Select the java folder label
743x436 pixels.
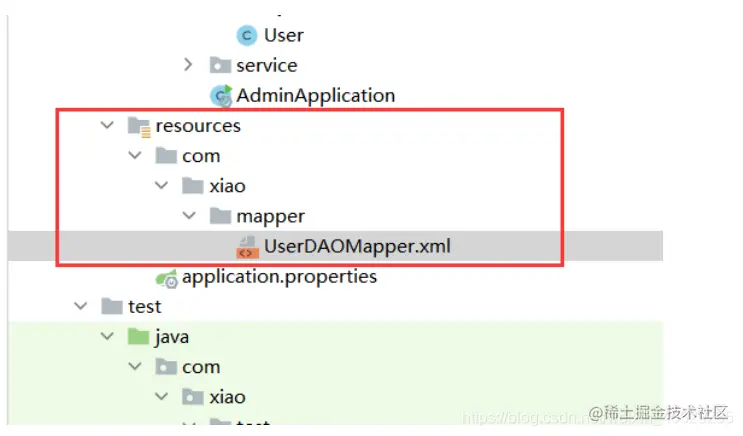(172, 337)
